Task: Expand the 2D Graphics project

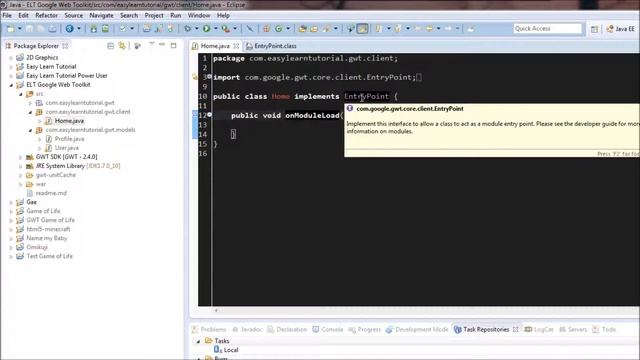Action: tap(11, 58)
